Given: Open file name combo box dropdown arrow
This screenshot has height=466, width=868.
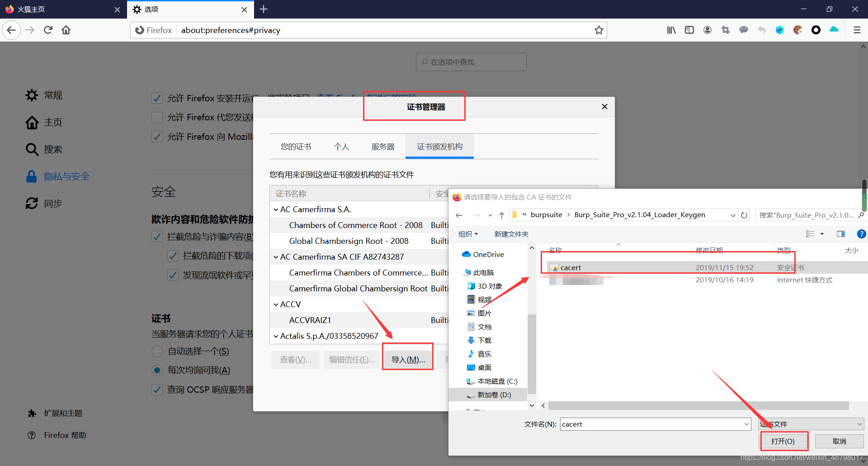Looking at the screenshot, I should [746, 424].
